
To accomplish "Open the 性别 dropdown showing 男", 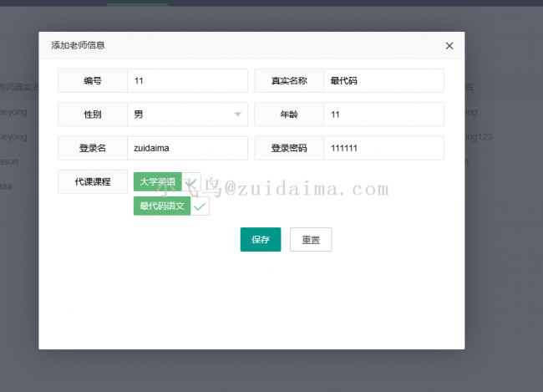I will [187, 115].
